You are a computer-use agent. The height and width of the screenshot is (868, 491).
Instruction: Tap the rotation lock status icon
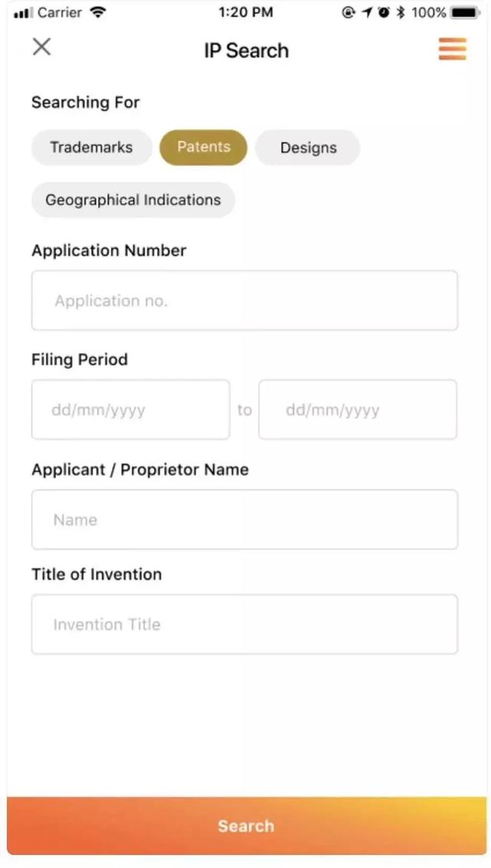pos(348,13)
